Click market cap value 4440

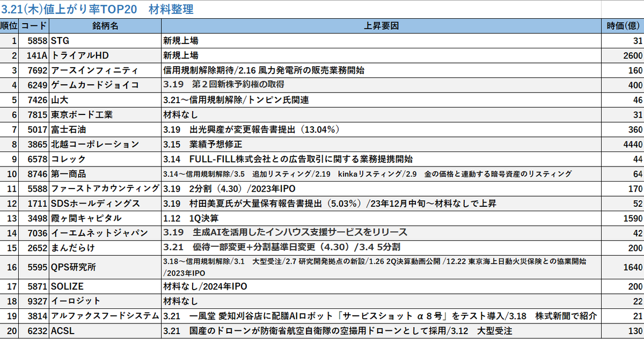622,144
